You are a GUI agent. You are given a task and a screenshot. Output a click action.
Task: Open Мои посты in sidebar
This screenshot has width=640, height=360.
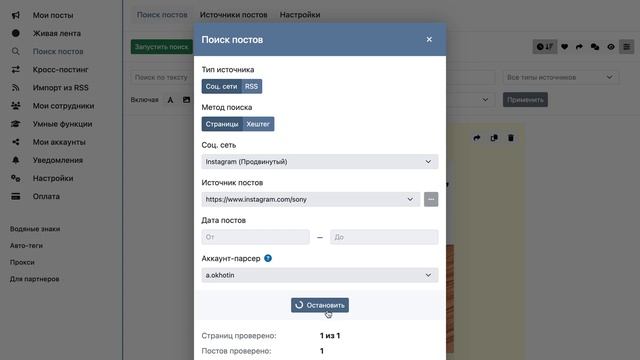click(53, 15)
